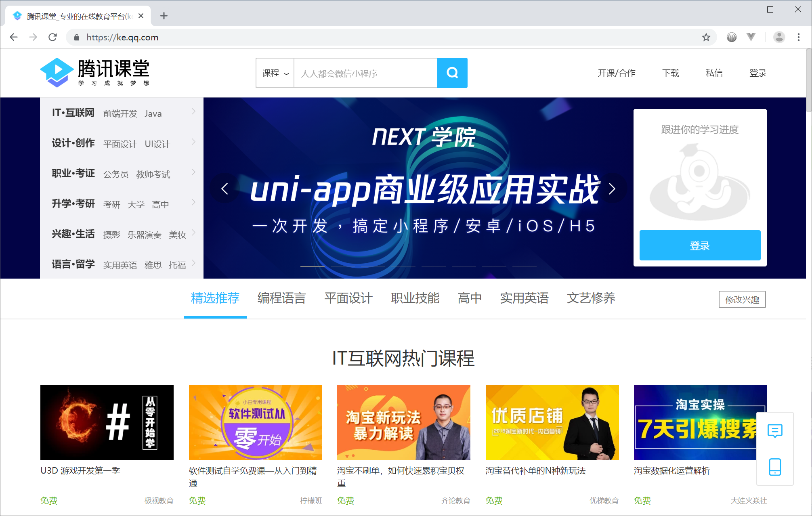
Task: Expand 设计·创作 category arrow
Action: coord(193,141)
